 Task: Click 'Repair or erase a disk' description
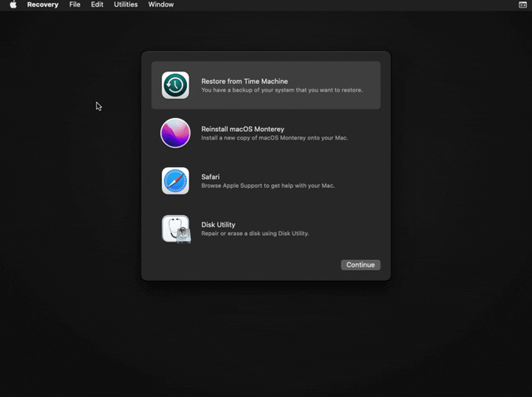pyautogui.click(x=254, y=233)
